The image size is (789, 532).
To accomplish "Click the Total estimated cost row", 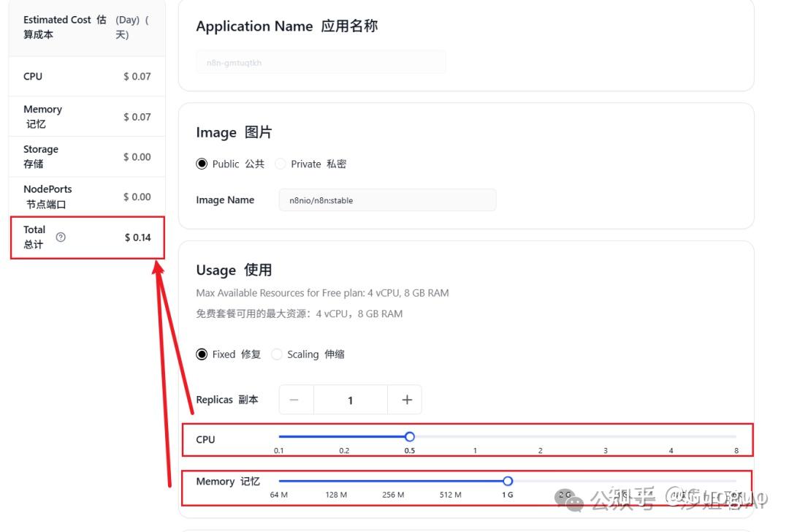I will (x=86, y=237).
